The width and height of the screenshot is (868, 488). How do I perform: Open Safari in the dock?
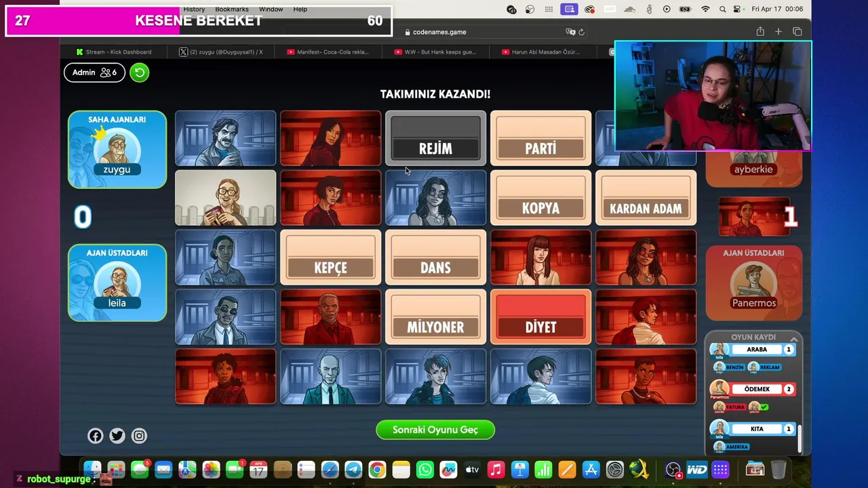(330, 470)
